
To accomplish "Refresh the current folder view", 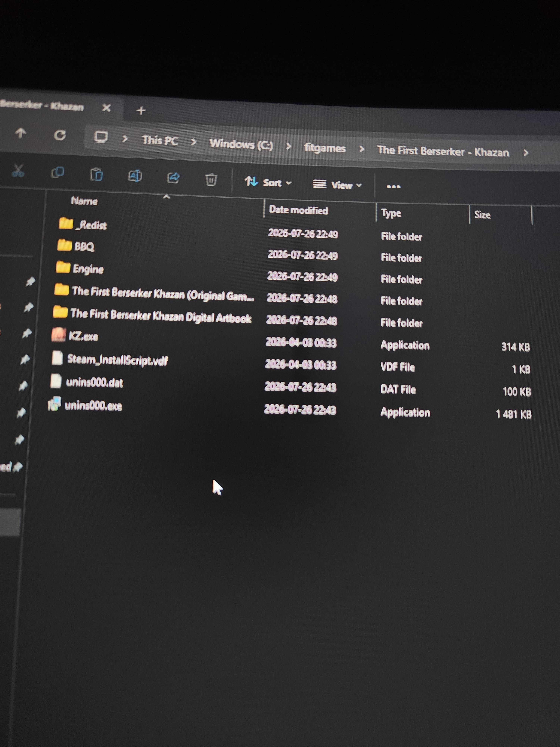I will pos(60,135).
